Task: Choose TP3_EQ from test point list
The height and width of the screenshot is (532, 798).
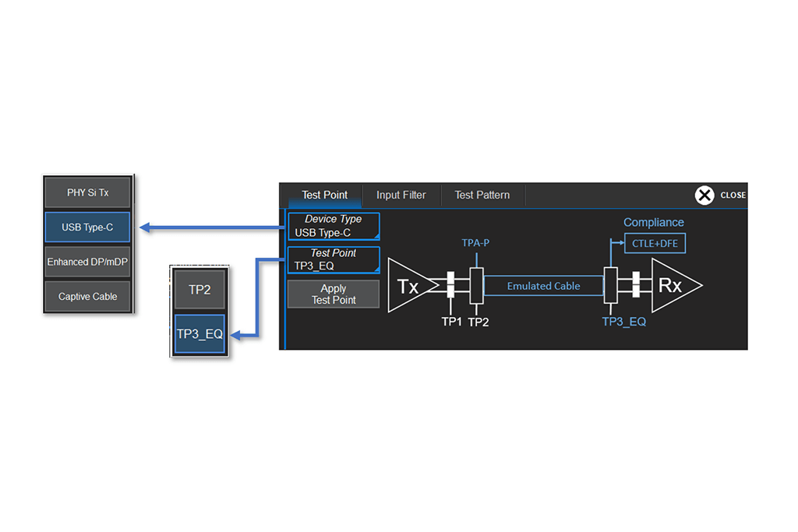Action: coord(199,334)
